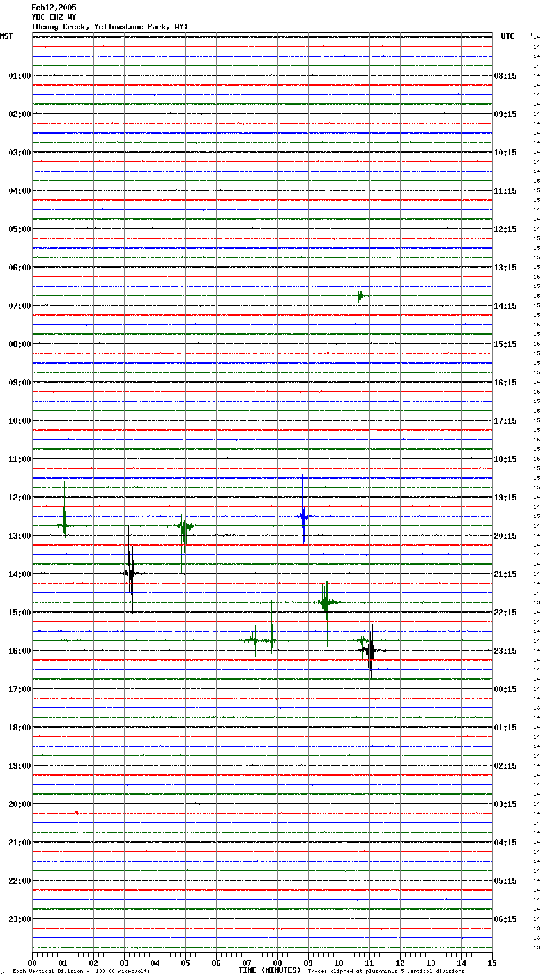Select the station code YDC EHZ WY

pos(54,17)
